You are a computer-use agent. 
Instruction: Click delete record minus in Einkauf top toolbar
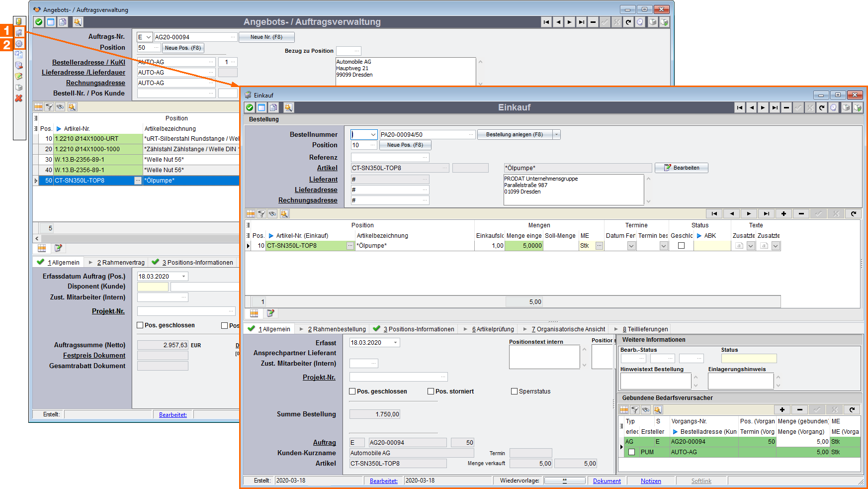point(786,107)
